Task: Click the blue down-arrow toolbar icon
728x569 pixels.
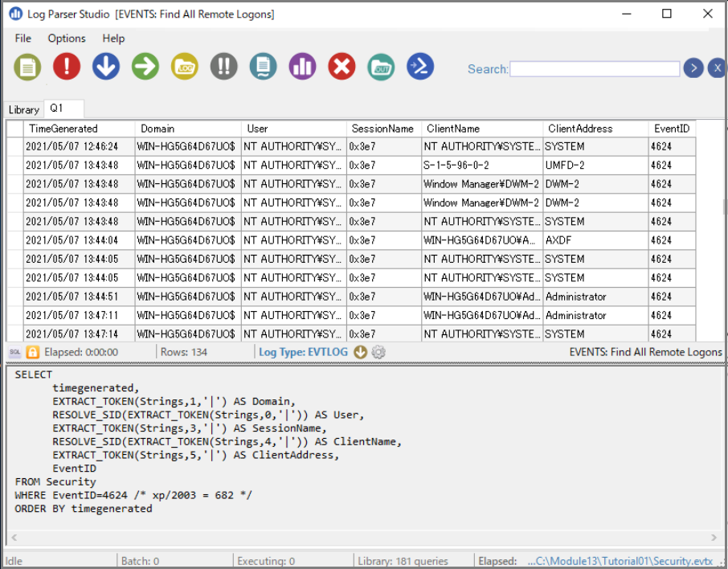Action: point(106,67)
